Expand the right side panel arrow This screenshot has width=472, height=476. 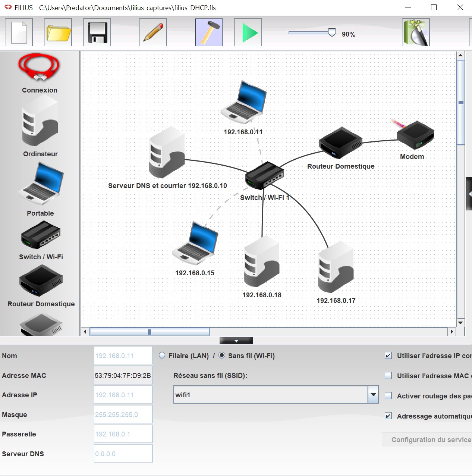pos(469,194)
